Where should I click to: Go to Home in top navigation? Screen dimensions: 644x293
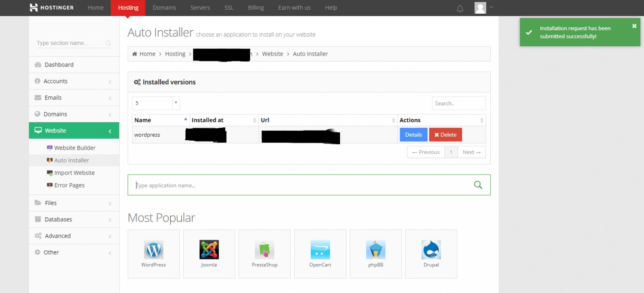point(95,8)
